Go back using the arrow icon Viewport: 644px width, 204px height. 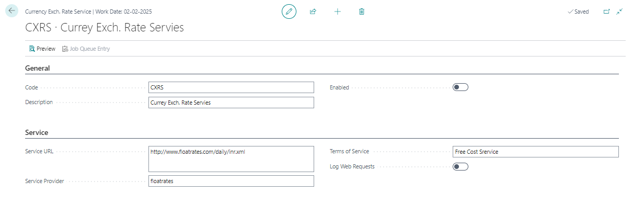[11, 11]
